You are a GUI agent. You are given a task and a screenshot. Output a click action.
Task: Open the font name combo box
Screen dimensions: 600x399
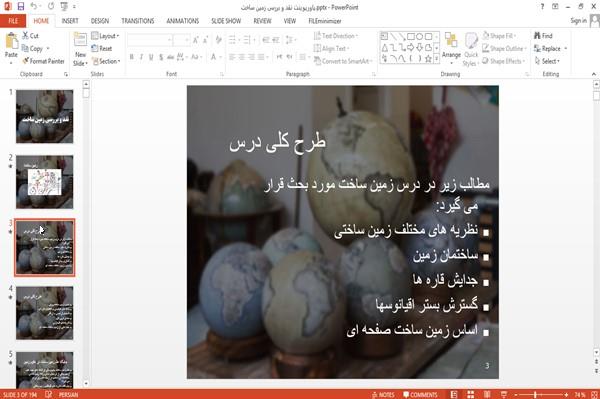point(150,40)
